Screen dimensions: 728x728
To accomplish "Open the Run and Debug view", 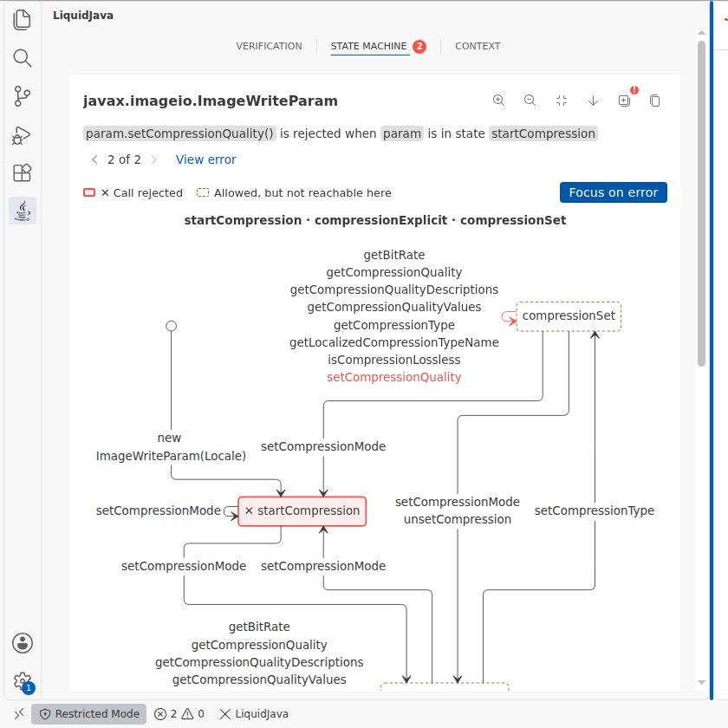I will (22, 135).
